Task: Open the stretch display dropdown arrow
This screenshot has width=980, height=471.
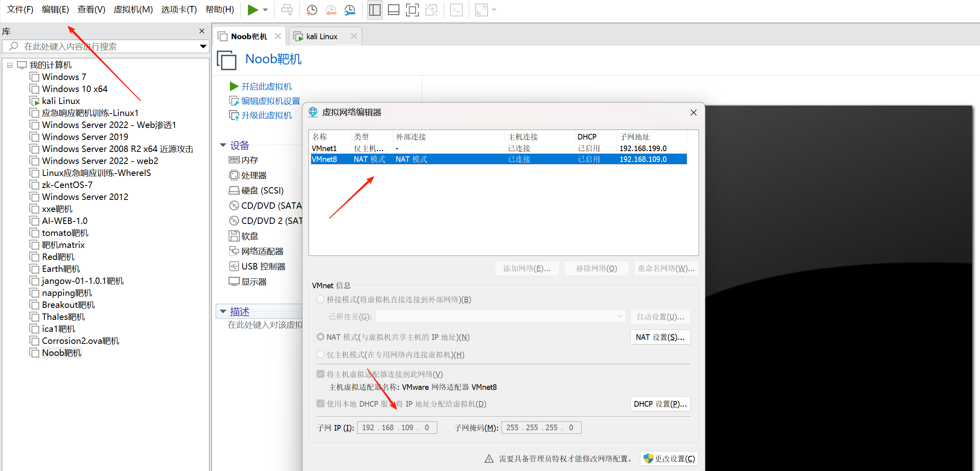Action: click(x=494, y=10)
